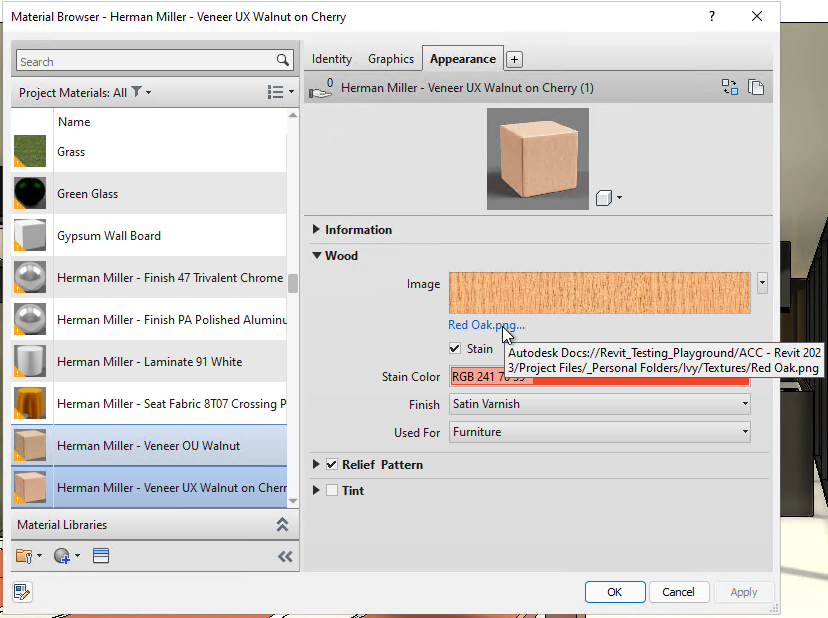The width and height of the screenshot is (828, 618).
Task: Click the appearance preview cube thumbnail
Action: [x=538, y=159]
